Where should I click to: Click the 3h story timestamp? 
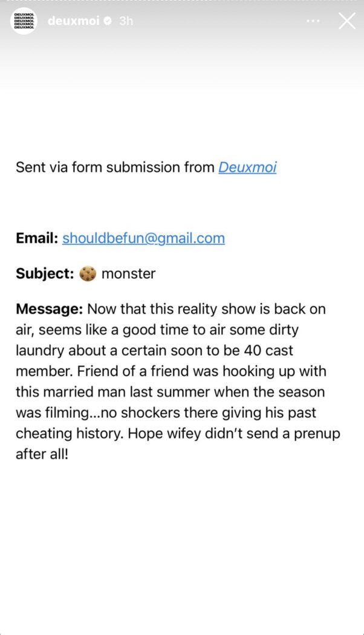click(126, 21)
